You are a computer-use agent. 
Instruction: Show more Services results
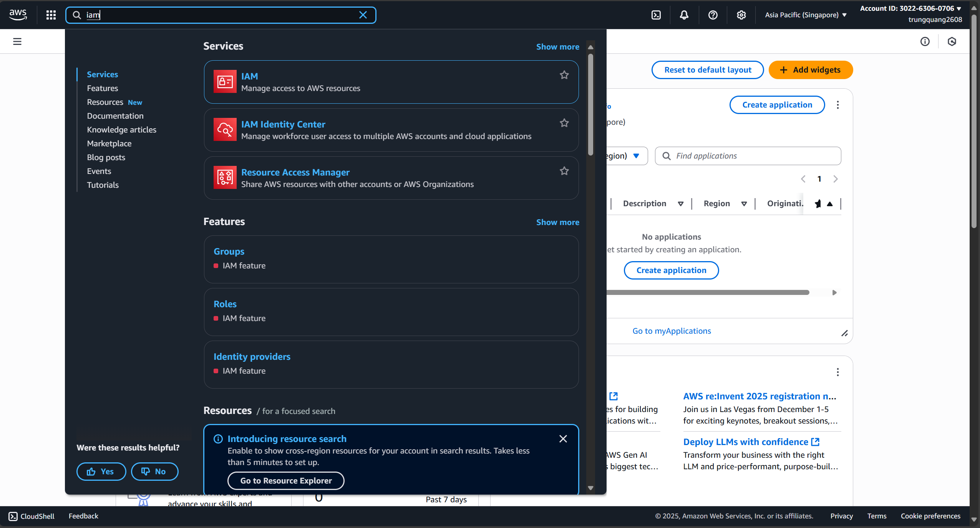tap(557, 47)
